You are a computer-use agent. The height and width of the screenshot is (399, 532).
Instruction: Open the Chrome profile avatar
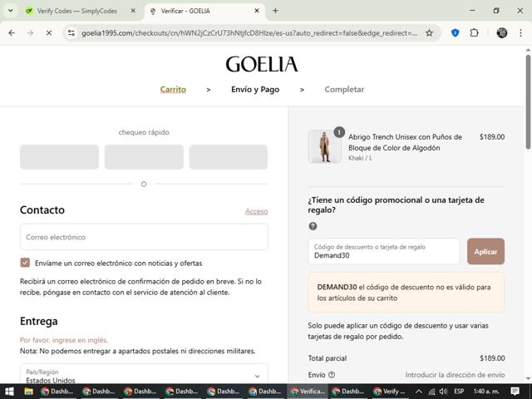502,33
